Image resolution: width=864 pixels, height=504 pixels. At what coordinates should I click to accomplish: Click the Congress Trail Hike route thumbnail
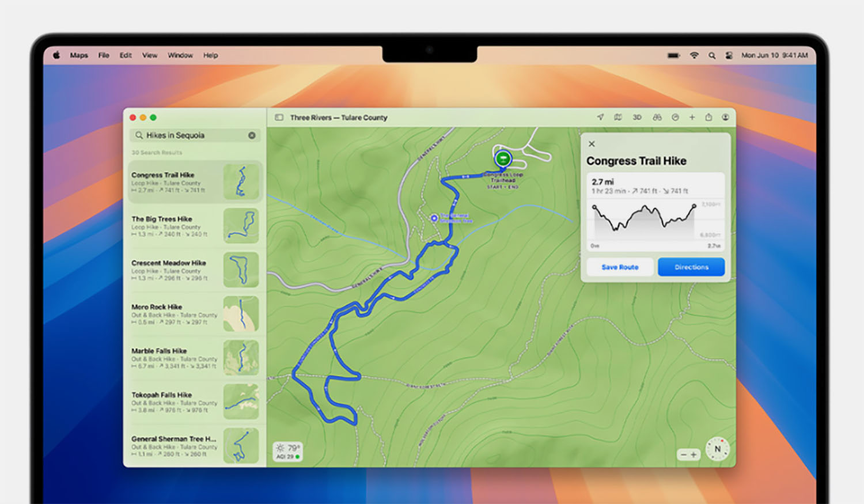click(x=241, y=182)
